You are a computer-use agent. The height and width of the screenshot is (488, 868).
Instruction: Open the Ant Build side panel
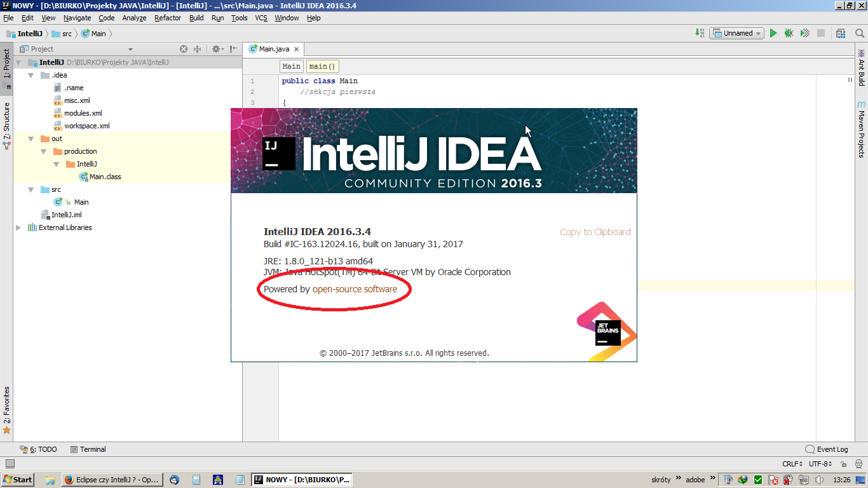coord(861,68)
